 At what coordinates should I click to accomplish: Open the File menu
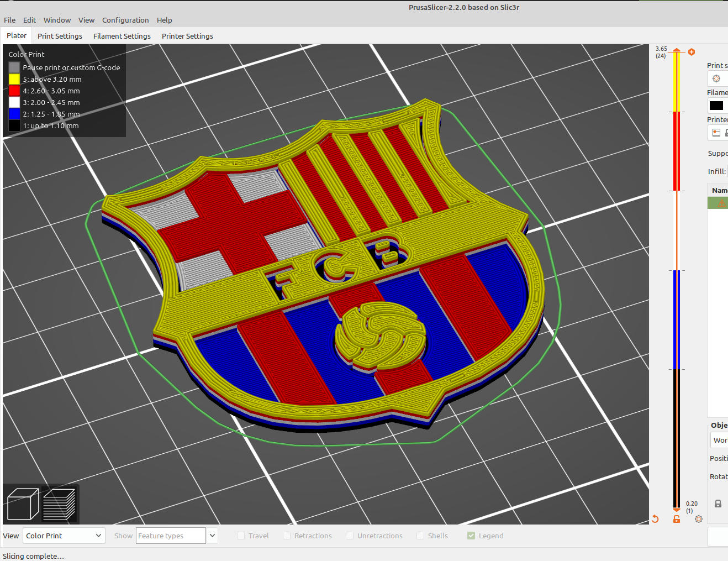10,20
